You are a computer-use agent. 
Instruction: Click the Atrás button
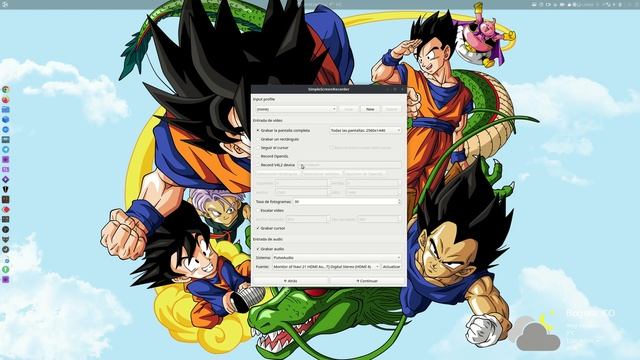coord(290,281)
